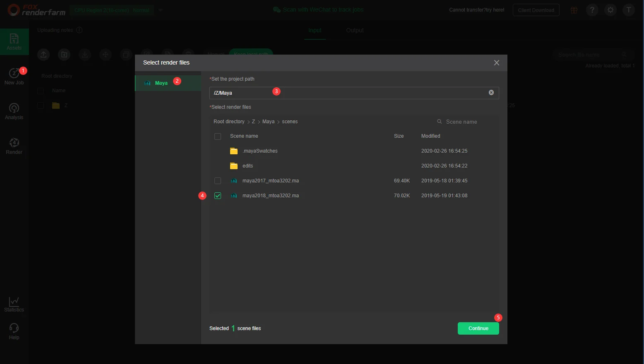The height and width of the screenshot is (364, 644).
Task: Toggle the Name header checkbox in assets
Action: [41, 91]
